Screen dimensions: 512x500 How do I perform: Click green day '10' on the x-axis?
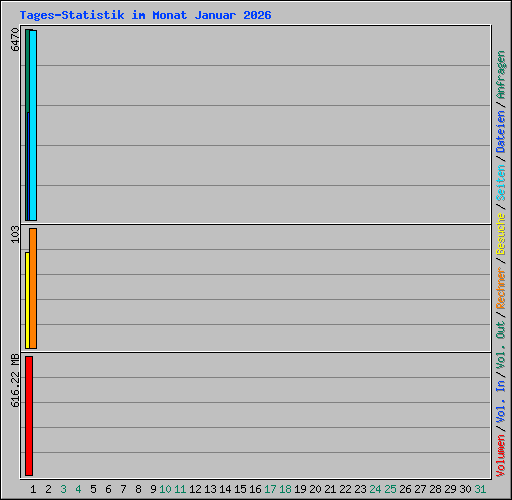pos(165,489)
